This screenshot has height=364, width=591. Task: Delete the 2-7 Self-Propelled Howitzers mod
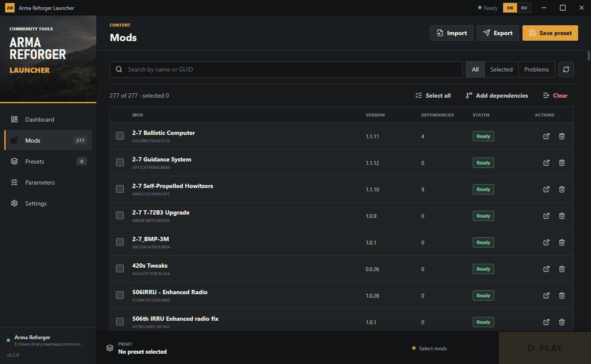[562, 189]
